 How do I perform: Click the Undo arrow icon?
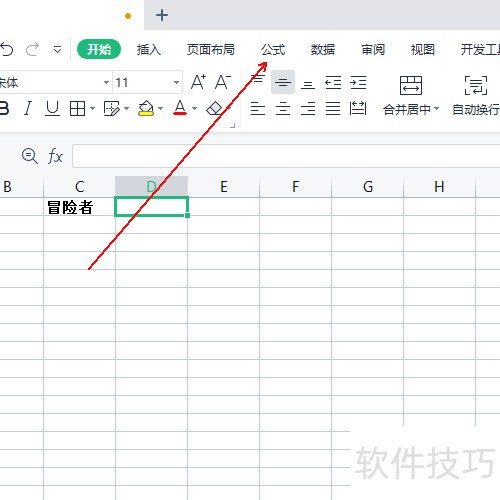pos(7,49)
